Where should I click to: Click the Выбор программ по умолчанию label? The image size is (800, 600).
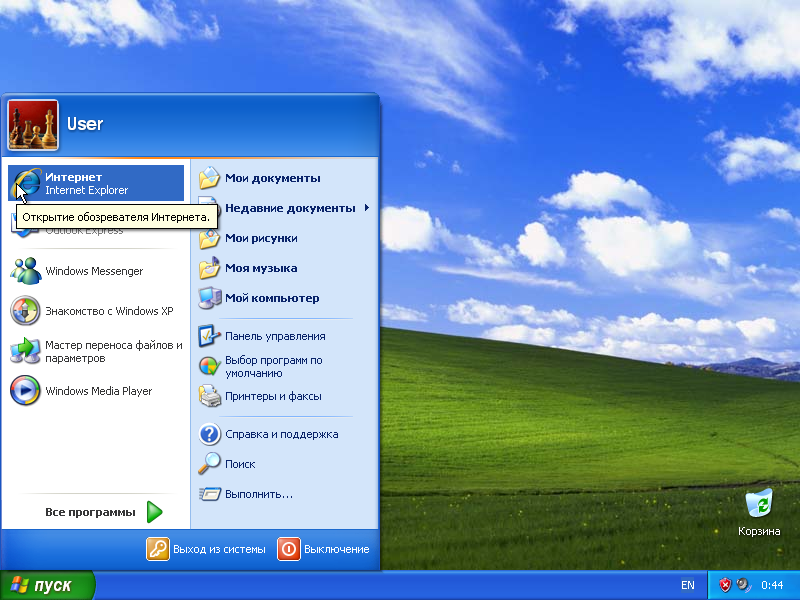[x=273, y=366]
